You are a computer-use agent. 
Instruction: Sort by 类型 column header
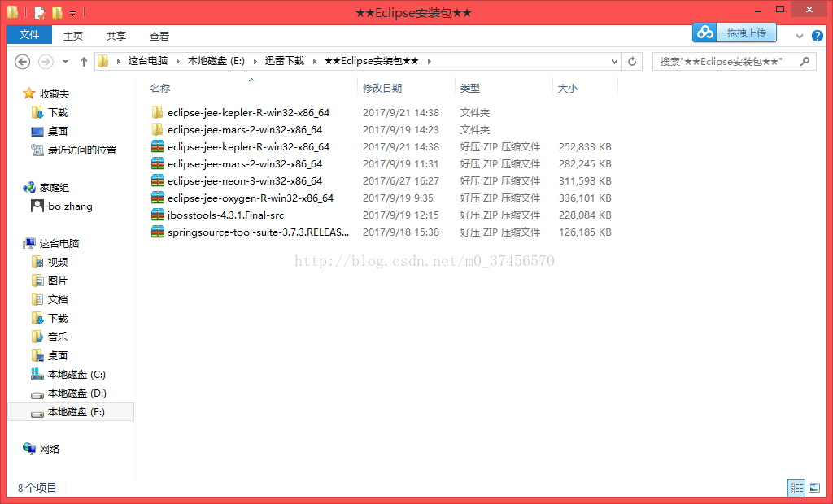tap(469, 88)
